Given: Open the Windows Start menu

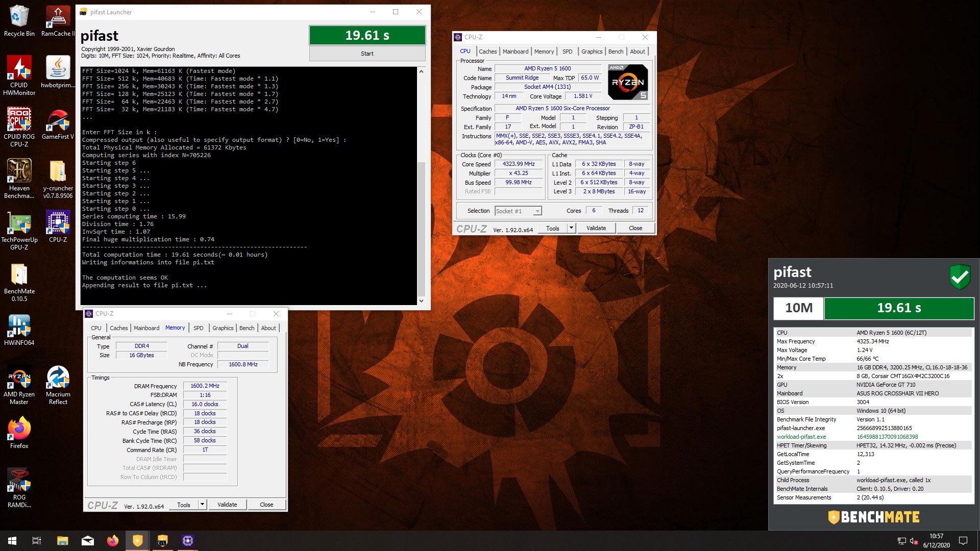Looking at the screenshot, I should pyautogui.click(x=12, y=541).
